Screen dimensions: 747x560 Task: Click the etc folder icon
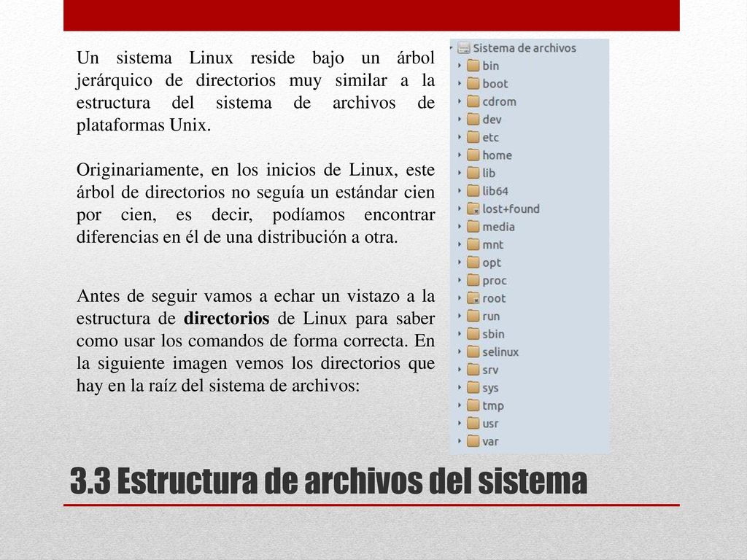(x=473, y=137)
